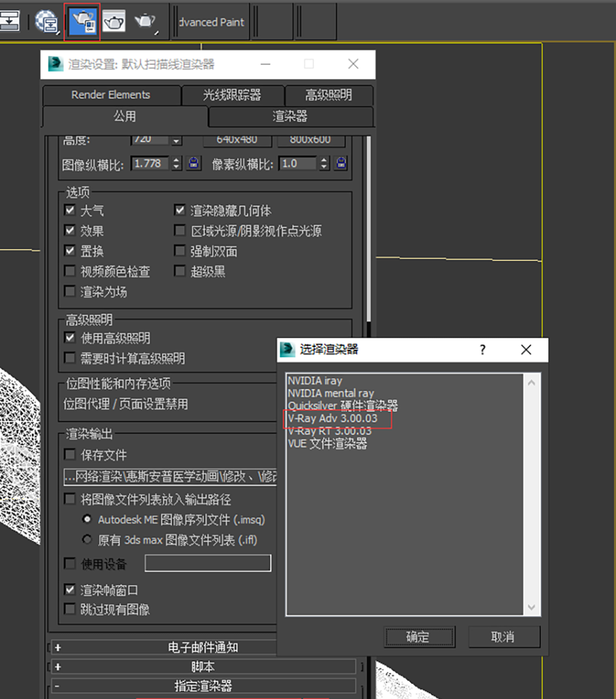Tick the 跳过现有图像 checkbox
This screenshot has height=699, width=616.
pyautogui.click(x=70, y=609)
